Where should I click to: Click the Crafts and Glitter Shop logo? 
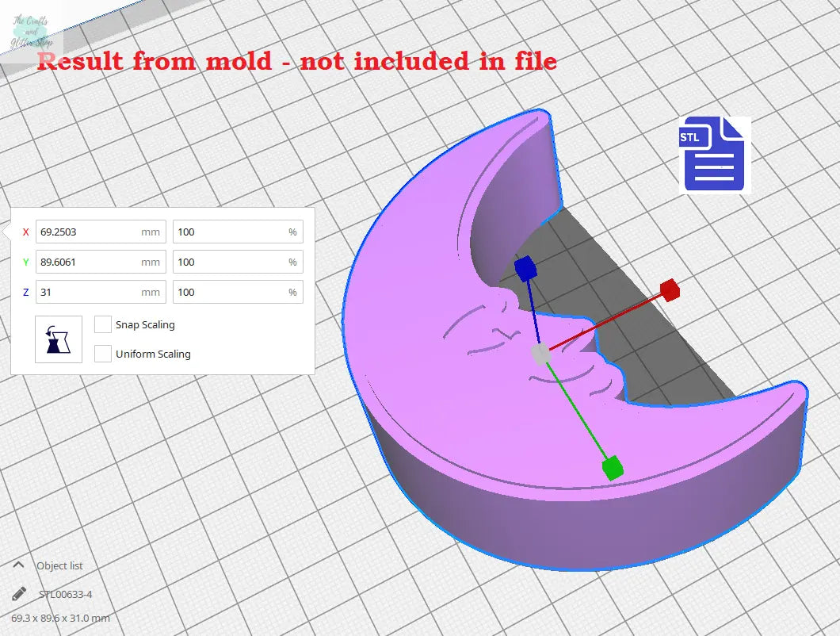pos(32,32)
